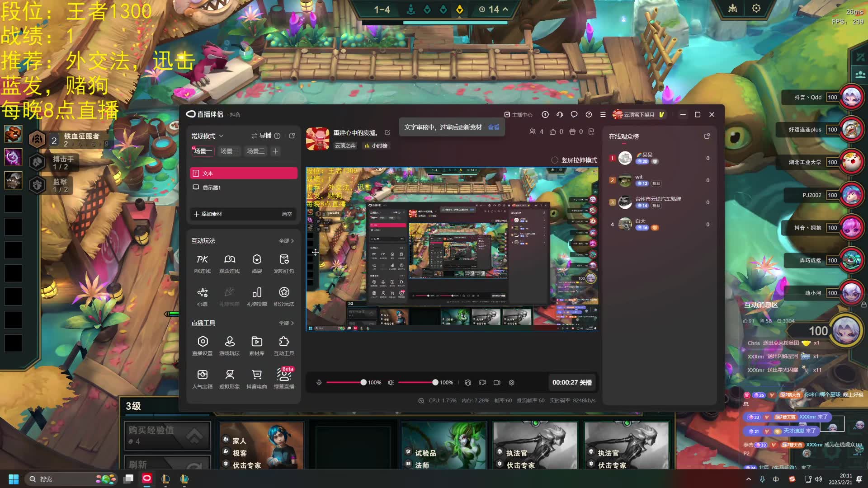Viewport: 868px width, 488px height.
Task: Open the messages chat bubble icon
Action: [574, 115]
